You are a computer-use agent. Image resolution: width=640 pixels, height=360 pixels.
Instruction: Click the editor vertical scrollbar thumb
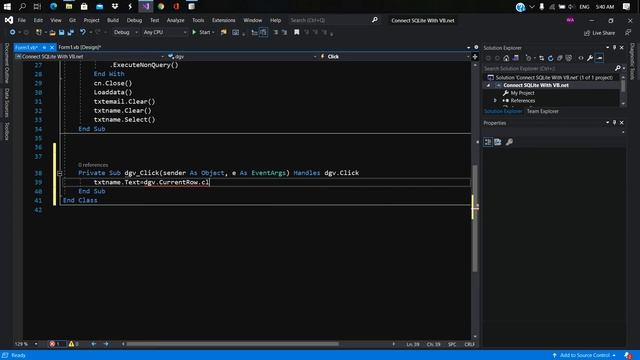pyautogui.click(x=475, y=218)
